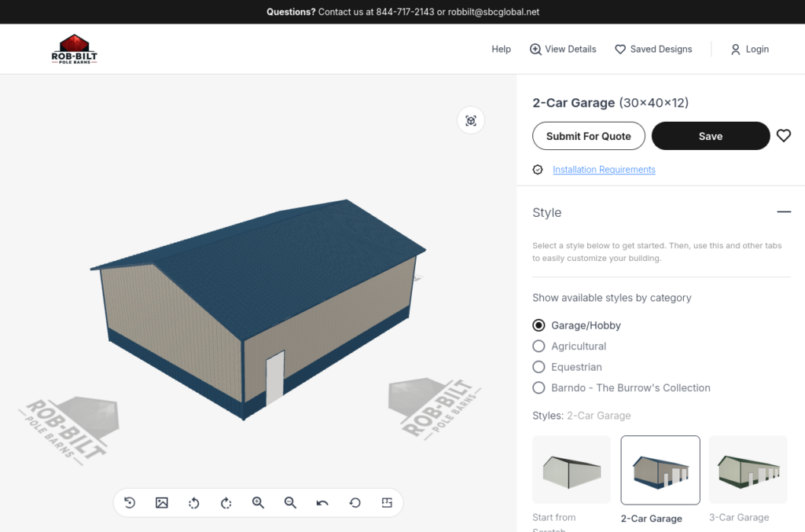Pick the 3-Car Garage style thumbnail
This screenshot has height=532, width=805.
pos(748,470)
